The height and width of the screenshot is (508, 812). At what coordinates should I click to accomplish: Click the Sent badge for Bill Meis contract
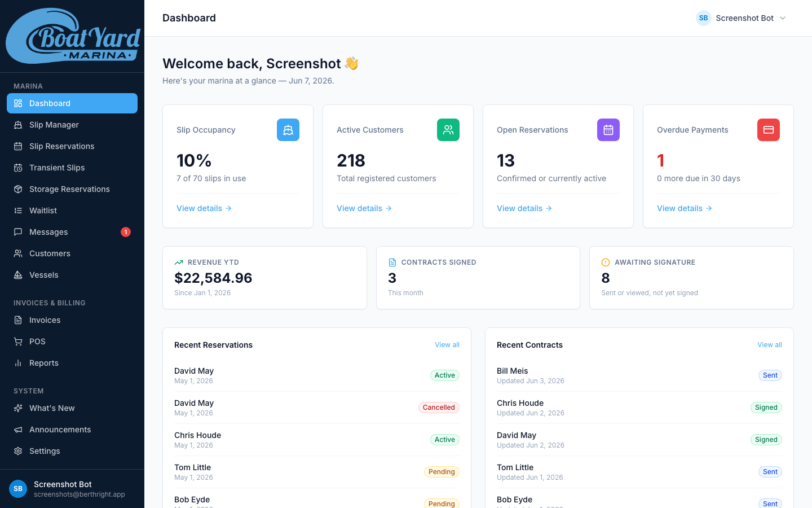click(770, 375)
